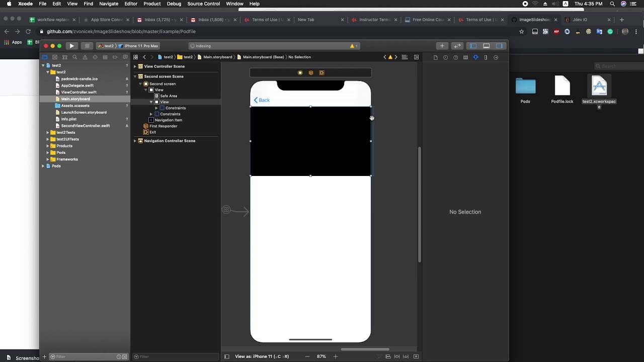Toggle recently modified files filter
The height and width of the screenshot is (362, 644).
click(x=119, y=356)
